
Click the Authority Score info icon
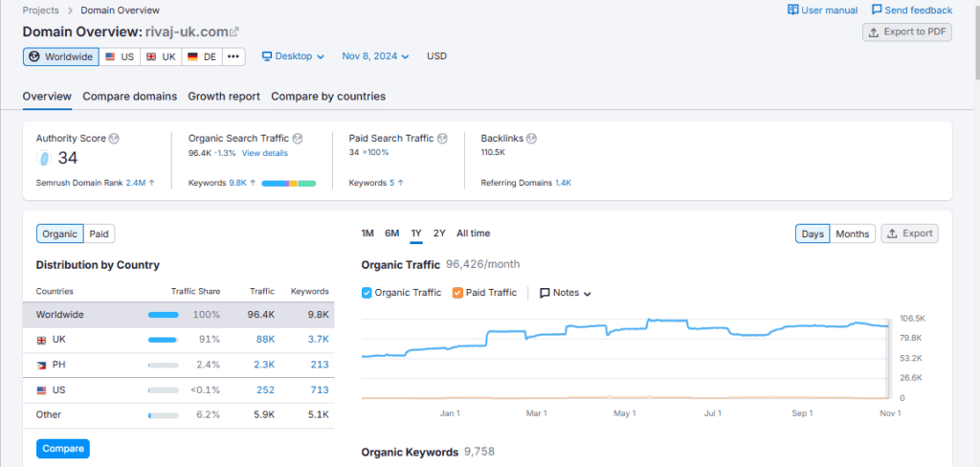(x=115, y=139)
